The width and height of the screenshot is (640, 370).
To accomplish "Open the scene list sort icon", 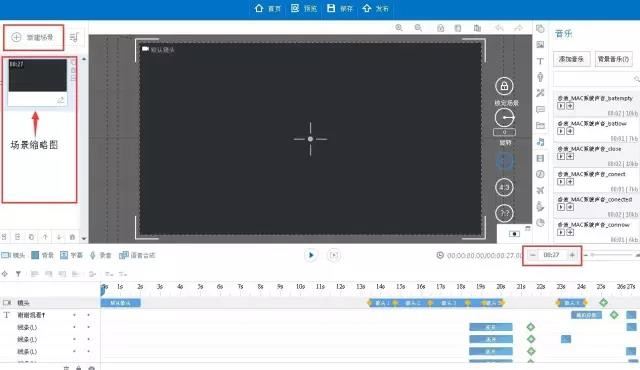I will [74, 38].
